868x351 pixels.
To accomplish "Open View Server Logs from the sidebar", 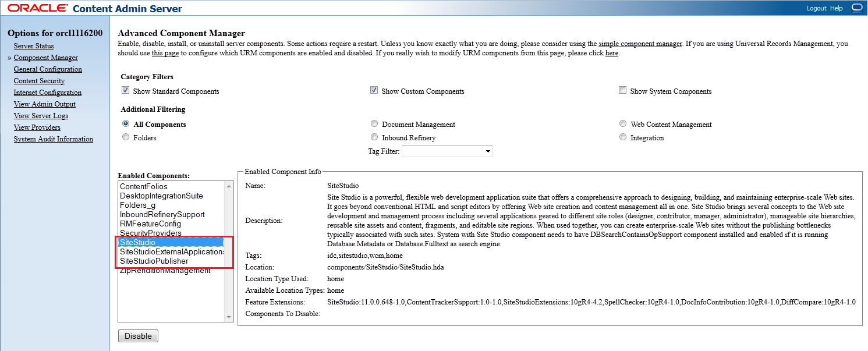I will point(41,115).
